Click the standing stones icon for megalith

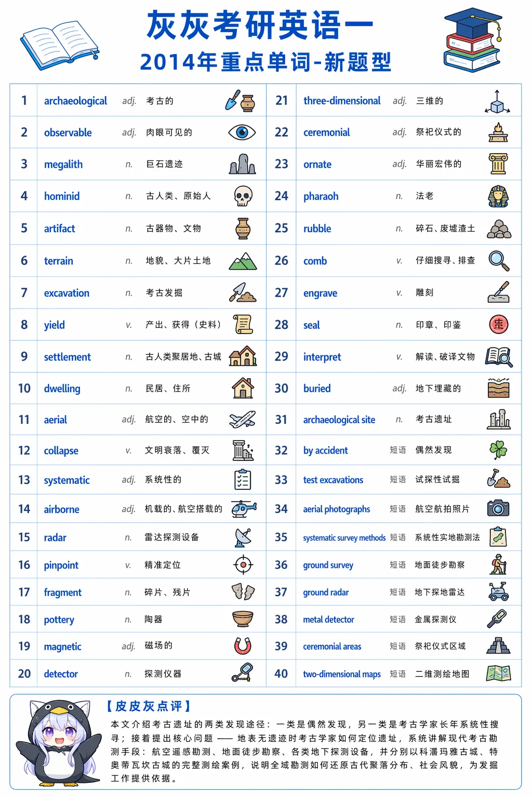(243, 164)
